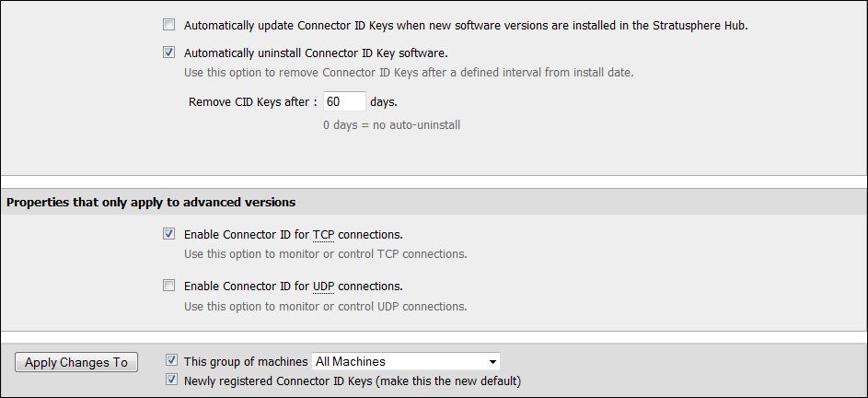The height and width of the screenshot is (398, 868).
Task: Click the Remove CID Keys after label
Action: click(252, 102)
